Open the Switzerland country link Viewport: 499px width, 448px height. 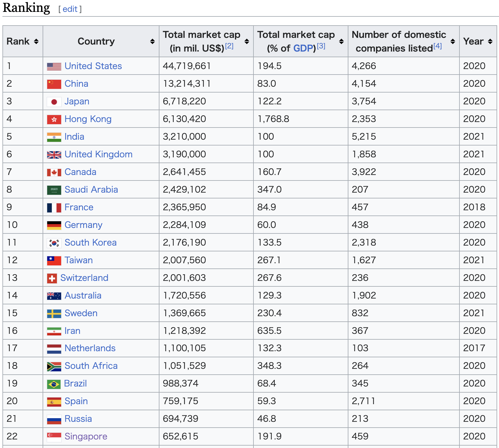pos(84,278)
